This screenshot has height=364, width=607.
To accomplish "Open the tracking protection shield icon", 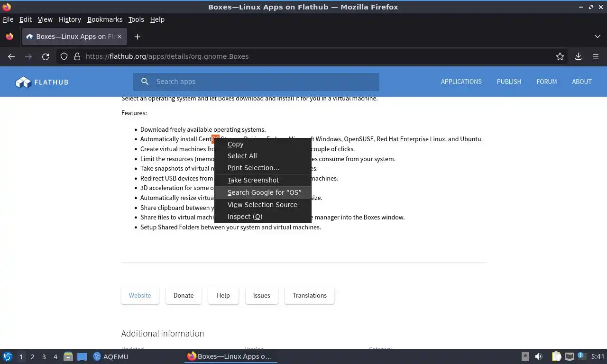I will pos(64,56).
